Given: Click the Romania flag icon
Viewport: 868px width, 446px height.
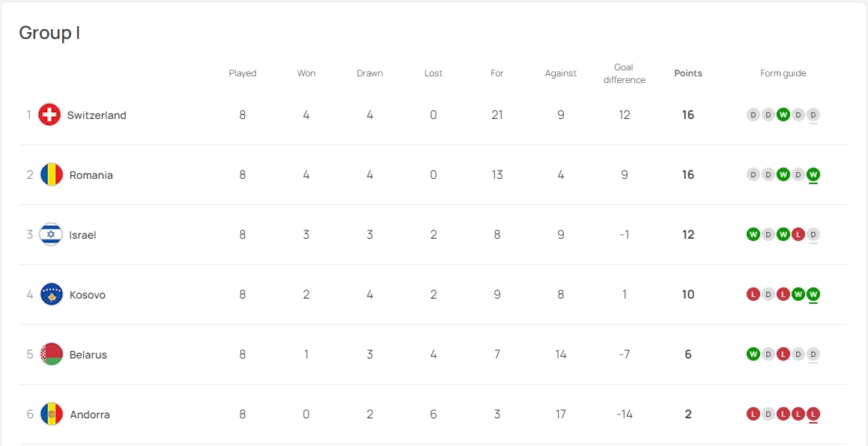Looking at the screenshot, I should [x=51, y=175].
